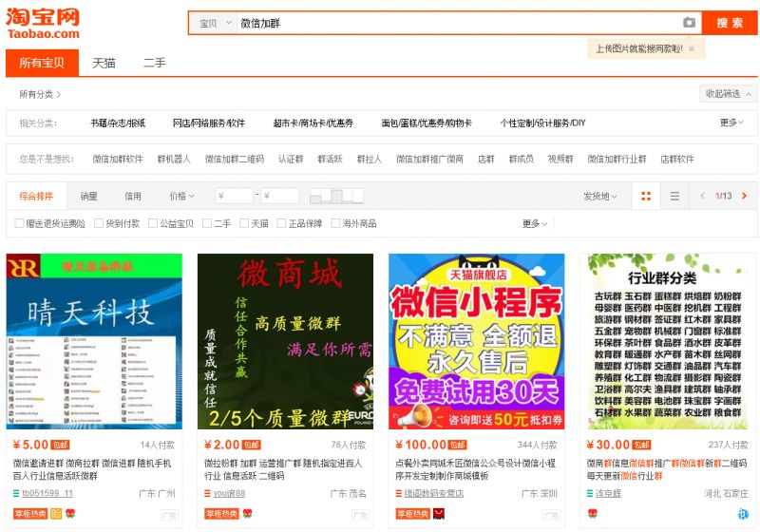Viewport: 760px width, 532px height.
Task: Click the maximum price input
Action: click(x=280, y=196)
